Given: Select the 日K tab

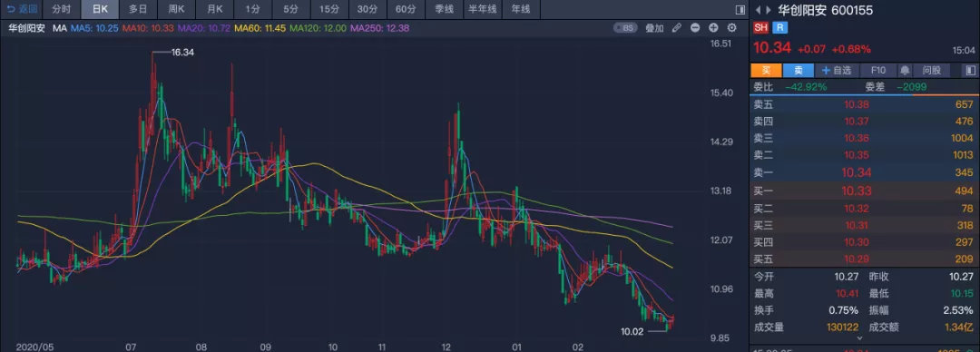Looking at the screenshot, I should point(100,9).
